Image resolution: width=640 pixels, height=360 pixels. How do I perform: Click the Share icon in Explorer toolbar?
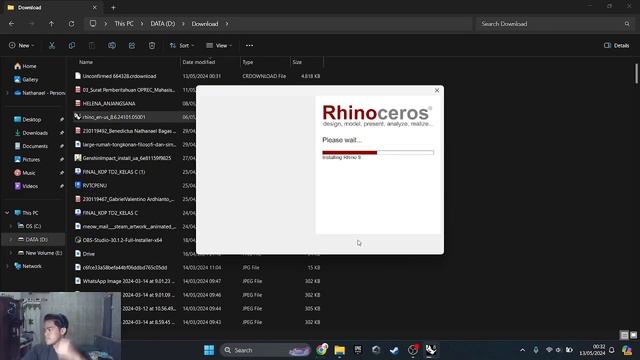point(132,46)
